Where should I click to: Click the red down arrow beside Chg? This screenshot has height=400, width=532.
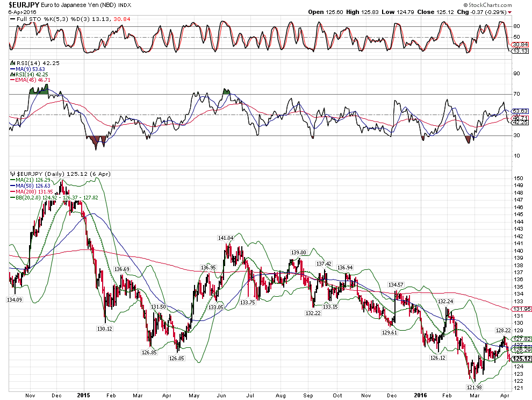pos(509,12)
